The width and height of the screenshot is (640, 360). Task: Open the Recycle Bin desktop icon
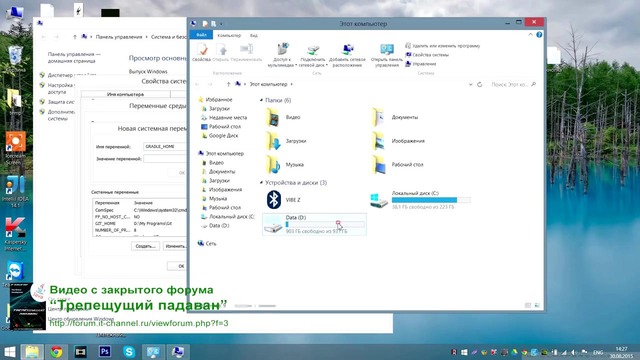coord(15,59)
